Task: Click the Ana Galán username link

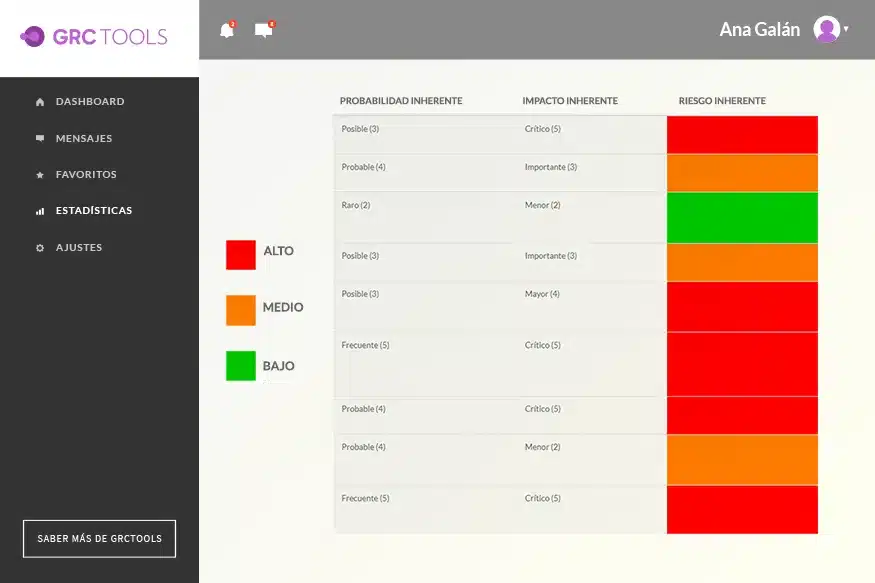Action: [x=759, y=29]
